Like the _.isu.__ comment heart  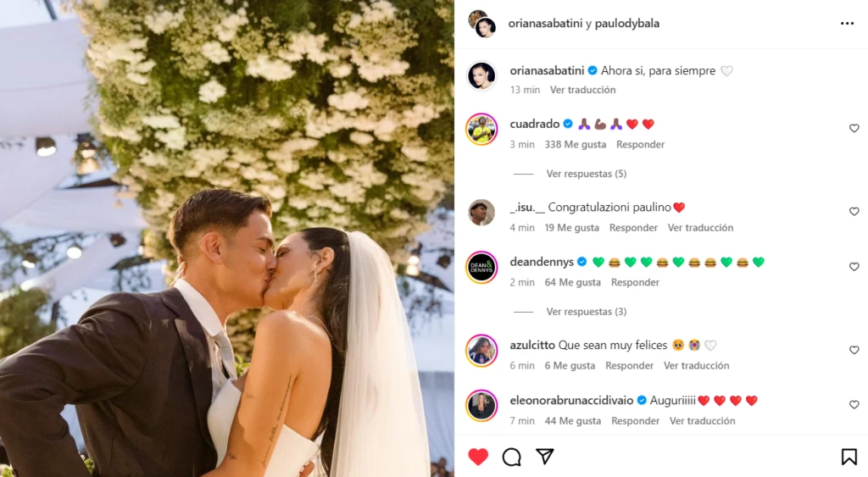point(854,211)
